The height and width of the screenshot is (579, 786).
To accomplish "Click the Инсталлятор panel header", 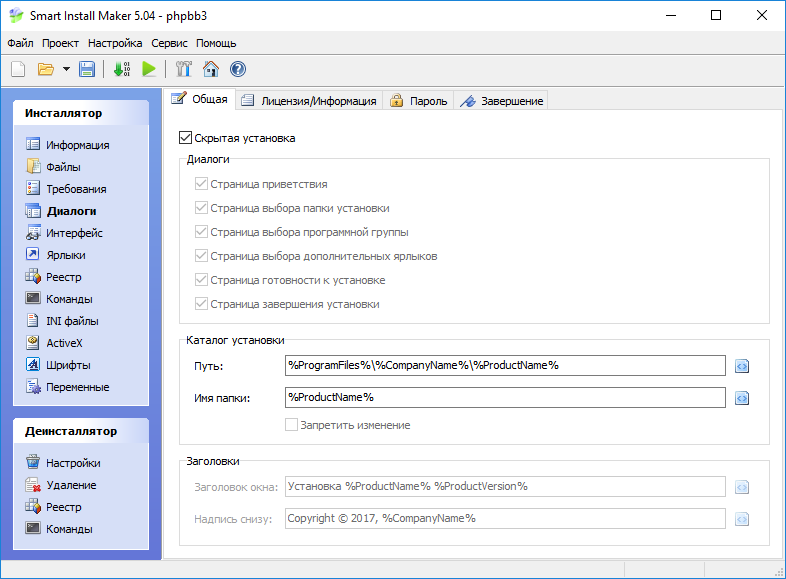I will pos(81,113).
